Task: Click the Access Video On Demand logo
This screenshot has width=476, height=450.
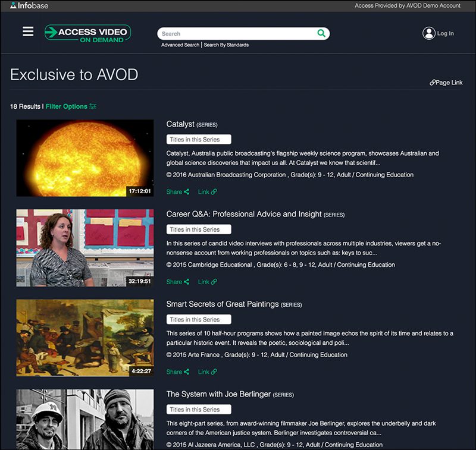Action: click(87, 33)
